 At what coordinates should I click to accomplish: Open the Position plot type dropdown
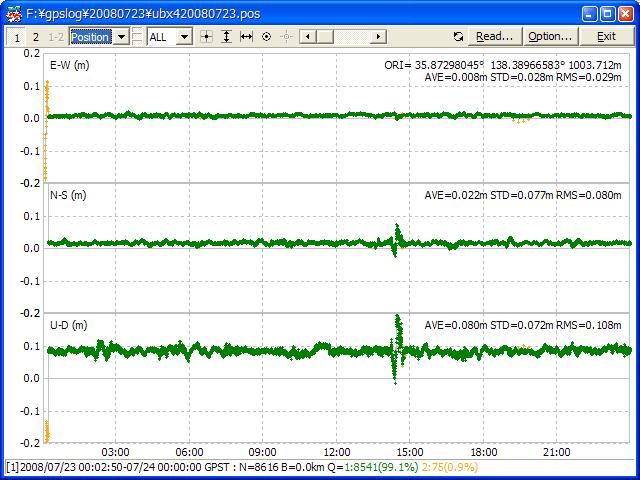pyautogui.click(x=121, y=36)
